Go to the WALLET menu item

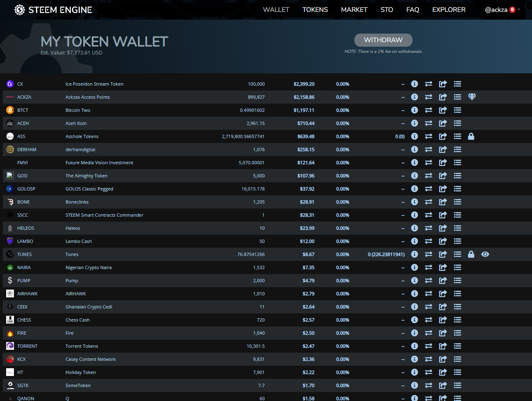(x=276, y=10)
